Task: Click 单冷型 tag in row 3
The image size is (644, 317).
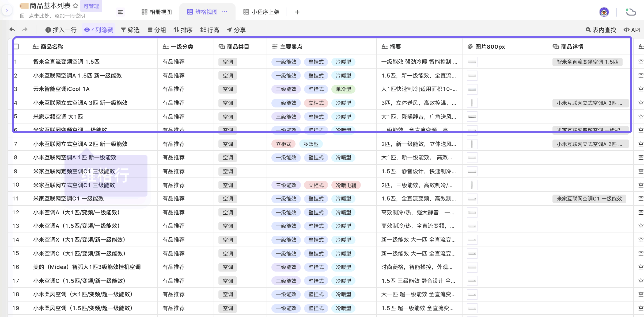Action: [343, 89]
